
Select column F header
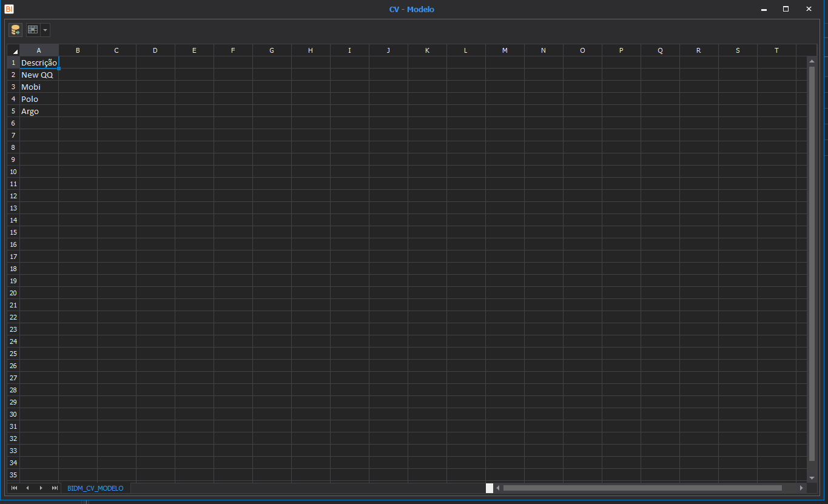click(x=233, y=50)
